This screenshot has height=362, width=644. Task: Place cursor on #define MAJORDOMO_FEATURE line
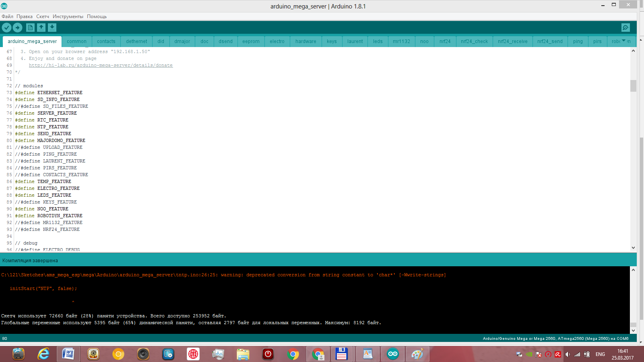[50, 140]
